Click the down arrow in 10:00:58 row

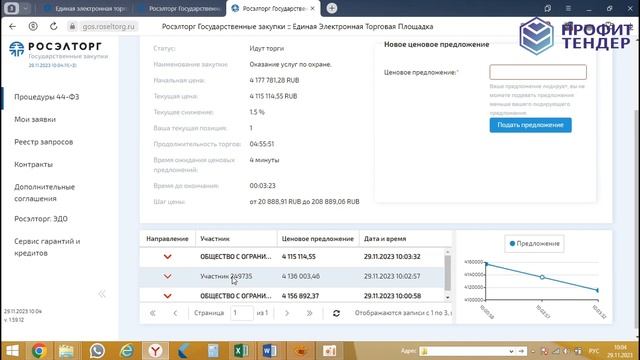pos(167,296)
